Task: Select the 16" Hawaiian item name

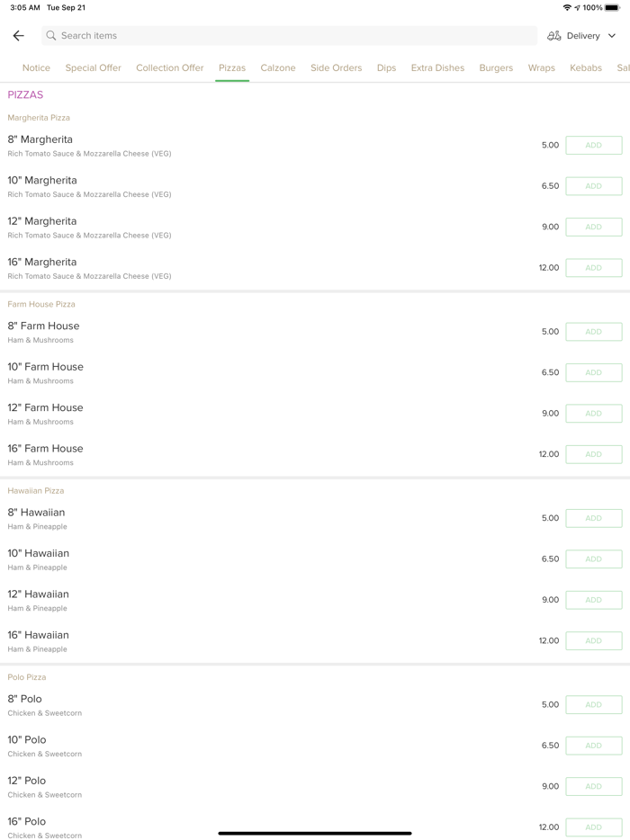Action: click(39, 635)
